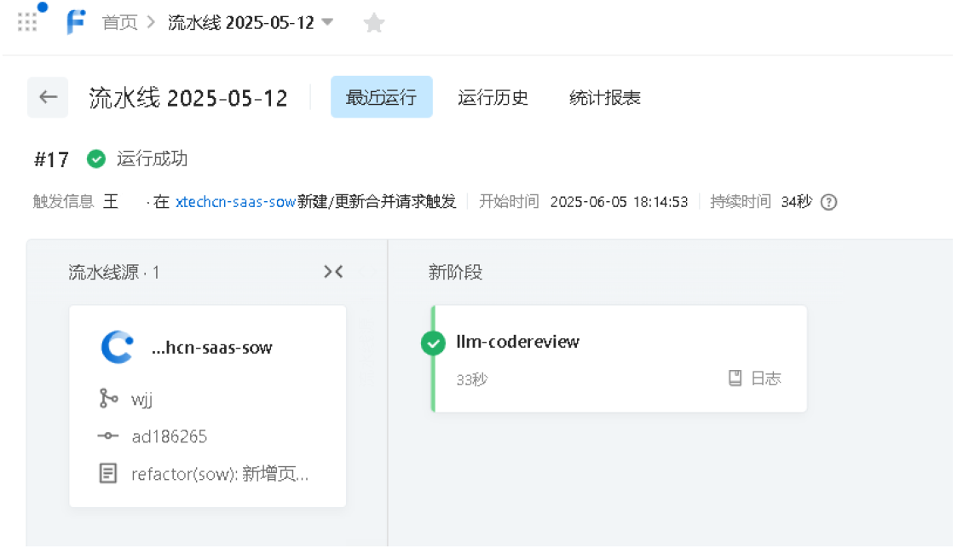Click the green 运行成功 status icon

pyautogui.click(x=96, y=159)
